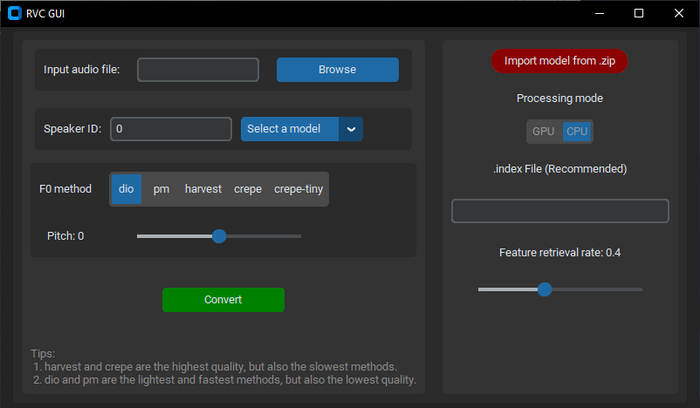Click the tip about harvest and crepe
Viewport: 700px width, 408px height.
(215, 367)
